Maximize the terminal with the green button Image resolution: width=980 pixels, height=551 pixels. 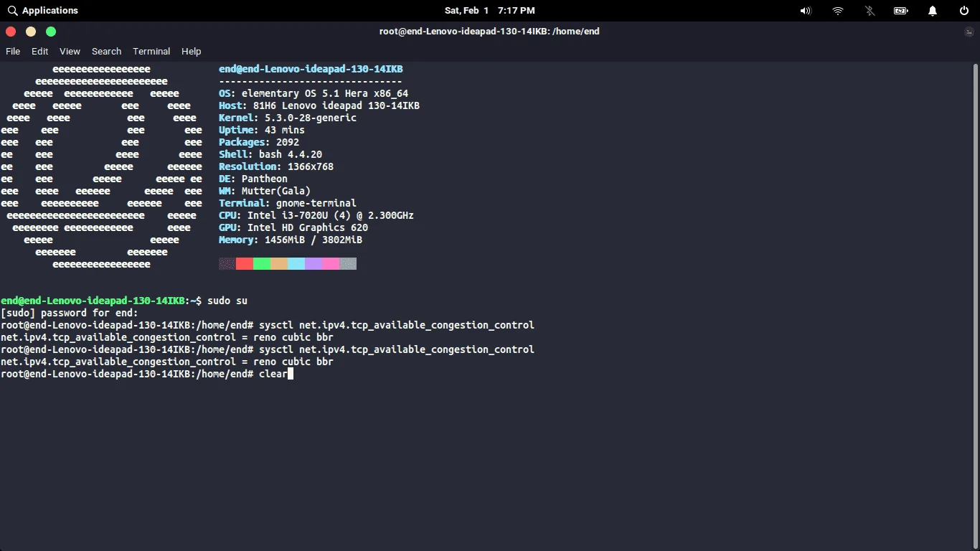51,32
